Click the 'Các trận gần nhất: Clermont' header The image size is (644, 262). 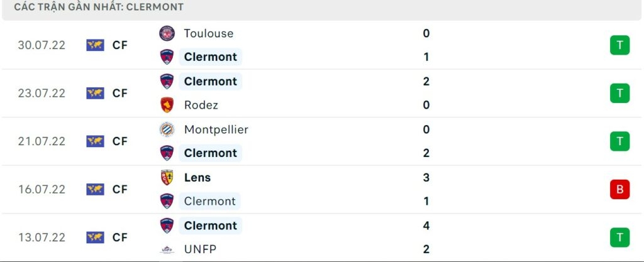click(x=99, y=7)
